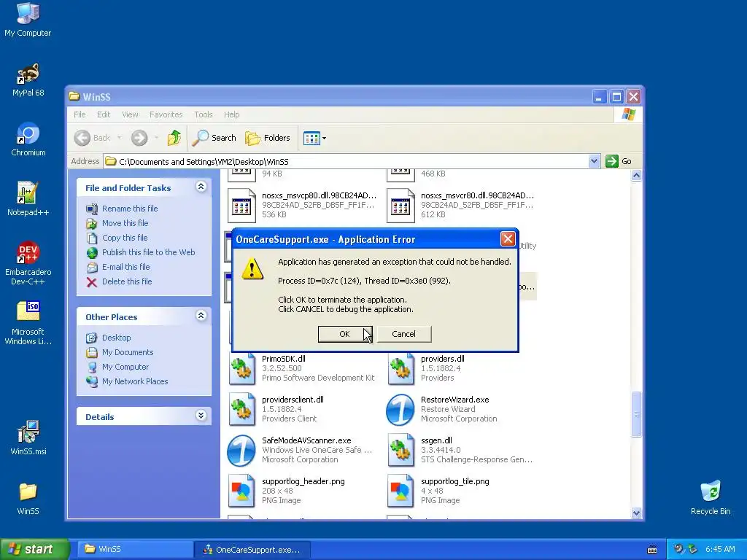The height and width of the screenshot is (560, 747).
Task: Click on-screen keyboard taskbar icon
Action: coord(652,550)
